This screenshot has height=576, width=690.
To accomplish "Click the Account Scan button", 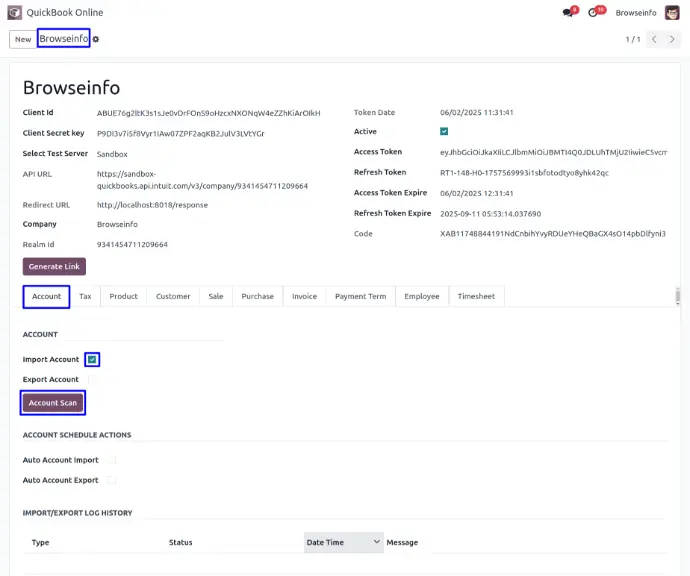I will (x=53, y=403).
